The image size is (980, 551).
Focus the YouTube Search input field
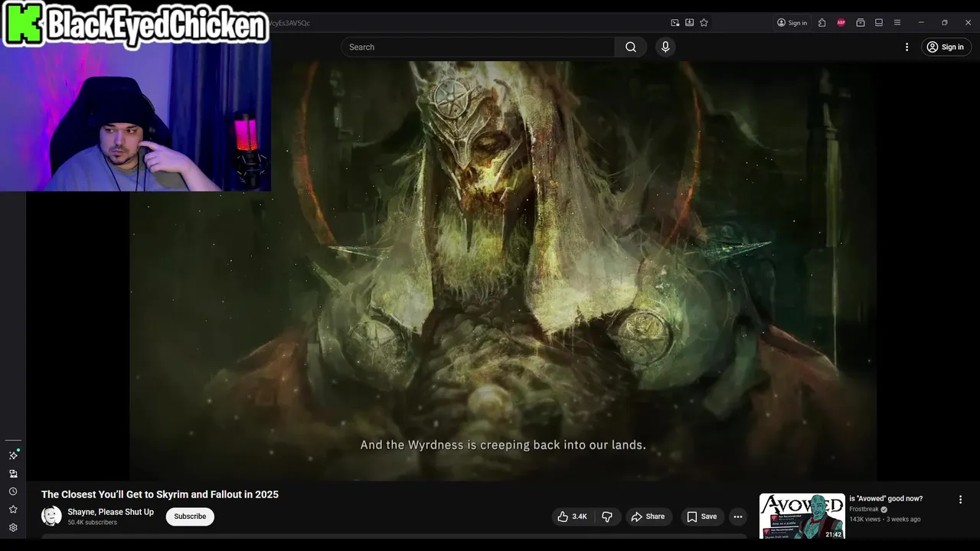click(x=478, y=47)
